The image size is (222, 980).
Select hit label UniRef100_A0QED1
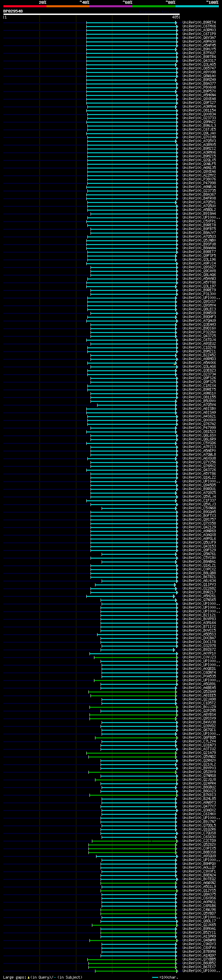199,669
